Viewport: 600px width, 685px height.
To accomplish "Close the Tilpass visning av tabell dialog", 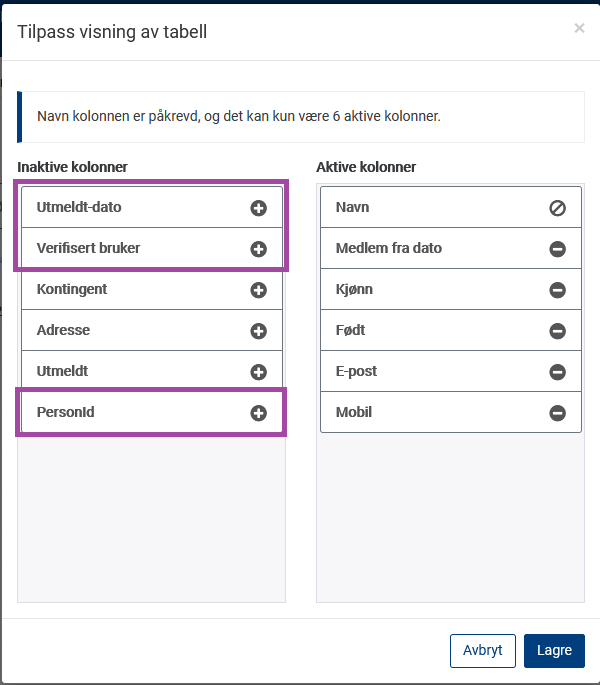I will coord(579,28).
